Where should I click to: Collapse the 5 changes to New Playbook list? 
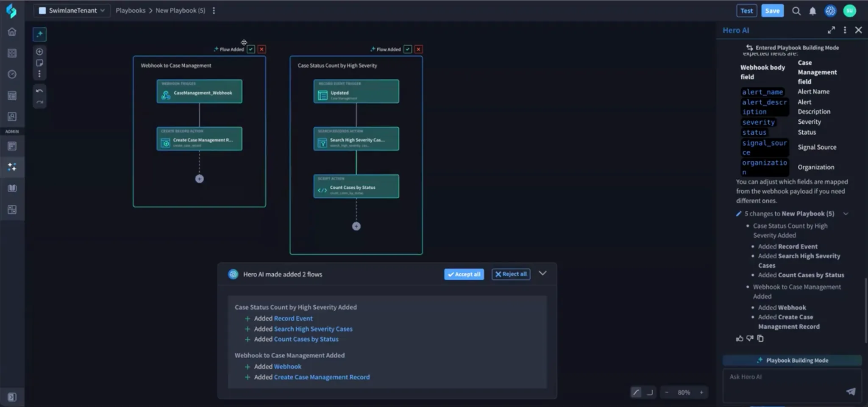pyautogui.click(x=846, y=213)
